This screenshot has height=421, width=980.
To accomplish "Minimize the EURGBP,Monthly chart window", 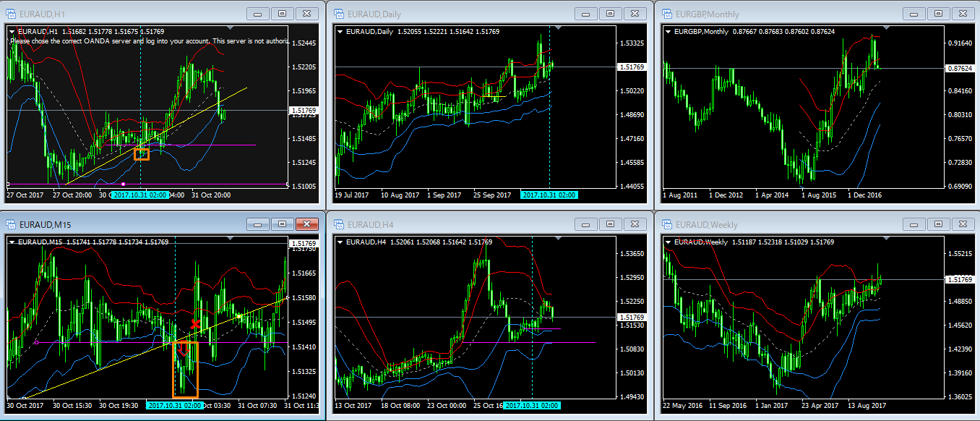I will pyautogui.click(x=911, y=14).
